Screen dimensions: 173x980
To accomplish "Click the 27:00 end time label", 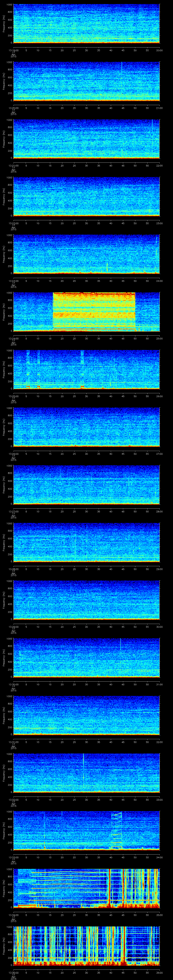I will 159,454.
